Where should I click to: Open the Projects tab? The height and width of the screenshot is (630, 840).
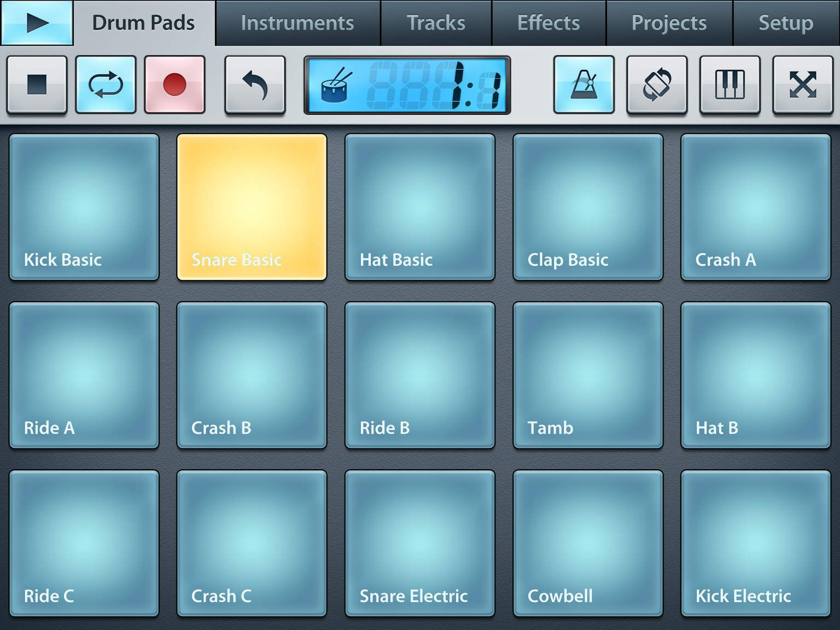(669, 23)
